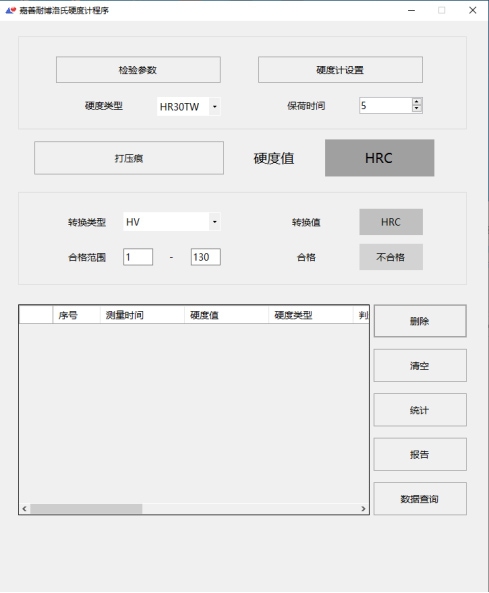Open the 硬度计设置 settings button
Viewport: 489px width, 593px height.
(340, 70)
